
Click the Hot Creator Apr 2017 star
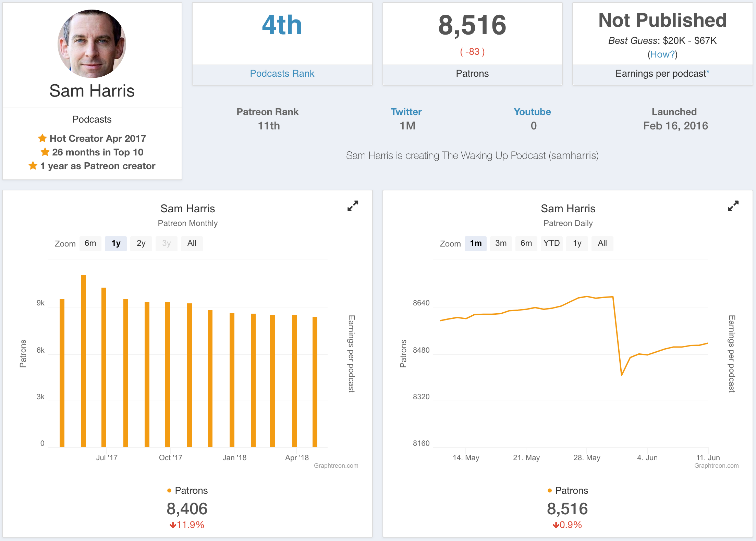coord(42,138)
